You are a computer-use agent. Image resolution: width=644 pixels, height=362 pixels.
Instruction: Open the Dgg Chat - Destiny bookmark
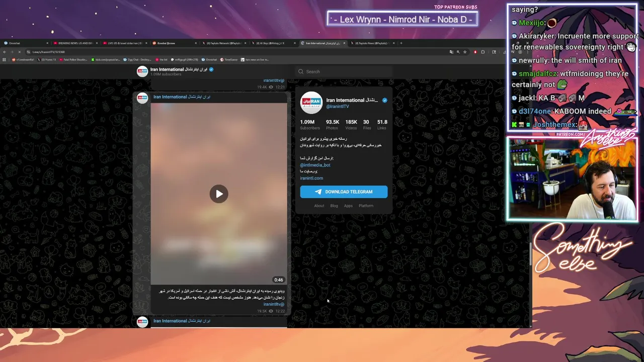point(137,60)
